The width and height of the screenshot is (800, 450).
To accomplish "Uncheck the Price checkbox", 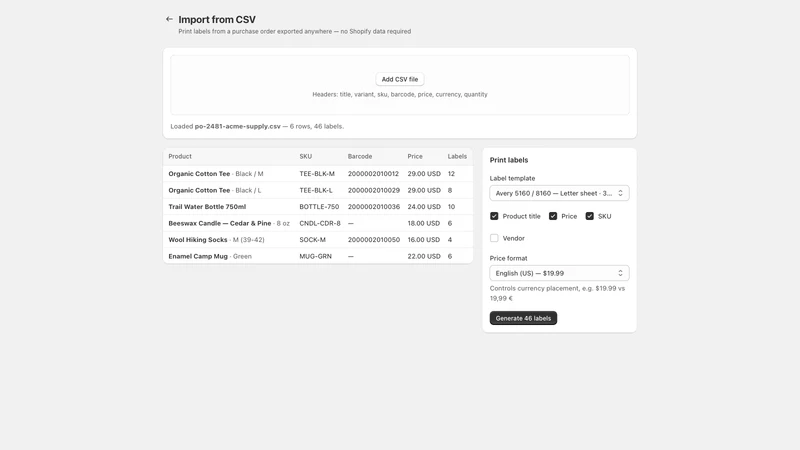I will point(553,216).
